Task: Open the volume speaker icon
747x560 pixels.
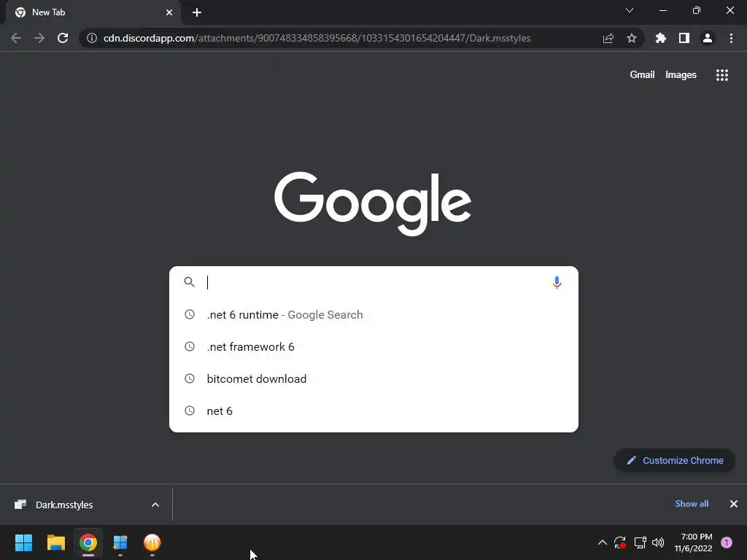Action: 658,542
